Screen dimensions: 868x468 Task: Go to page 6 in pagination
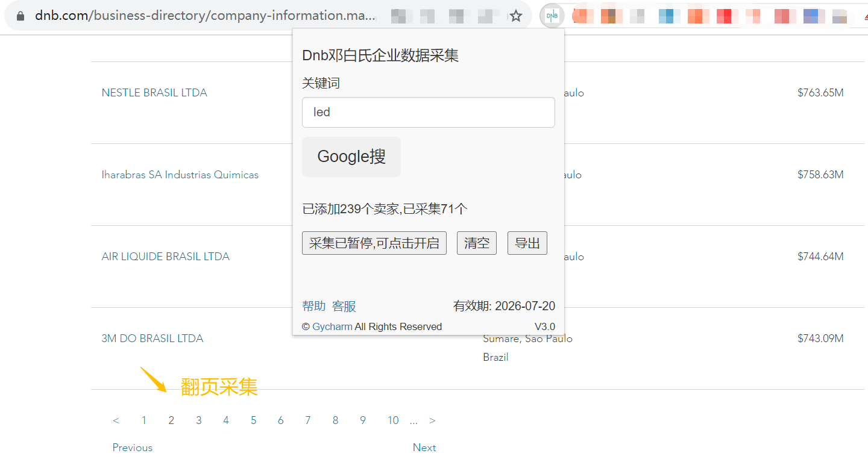click(281, 420)
